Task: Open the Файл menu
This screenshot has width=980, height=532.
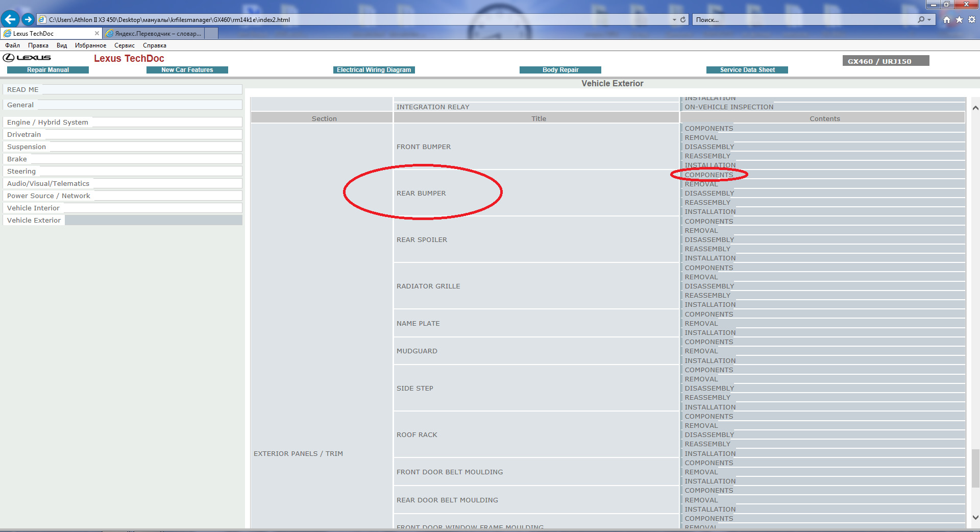Action: click(x=13, y=45)
